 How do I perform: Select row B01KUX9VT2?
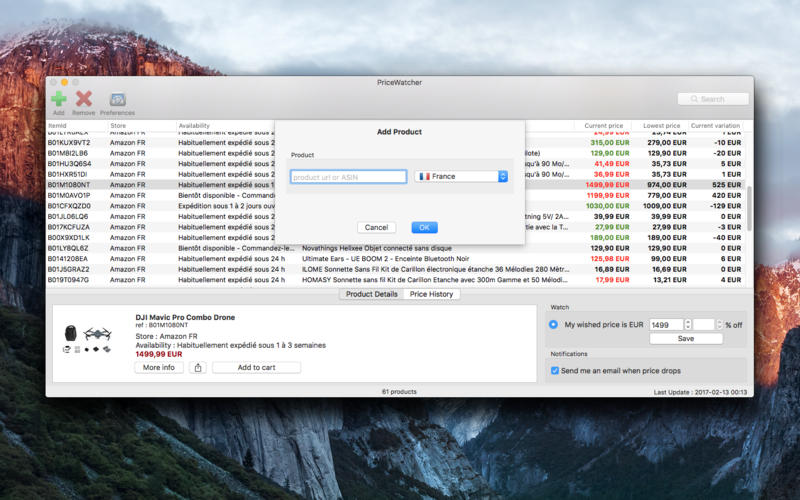click(395, 142)
